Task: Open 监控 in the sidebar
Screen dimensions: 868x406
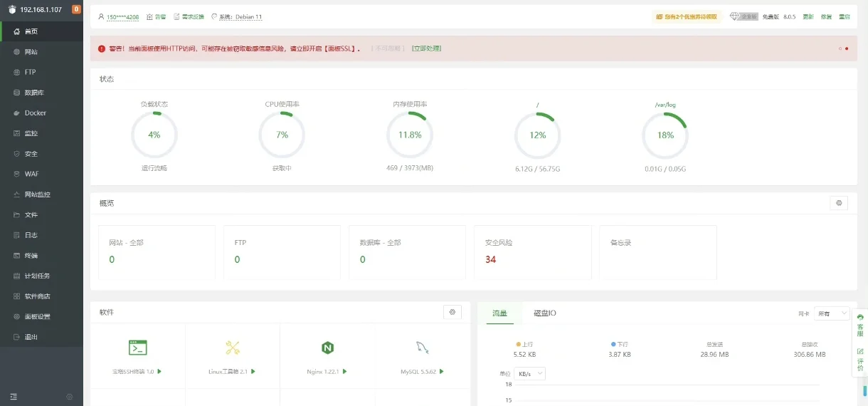Action: [x=41, y=133]
